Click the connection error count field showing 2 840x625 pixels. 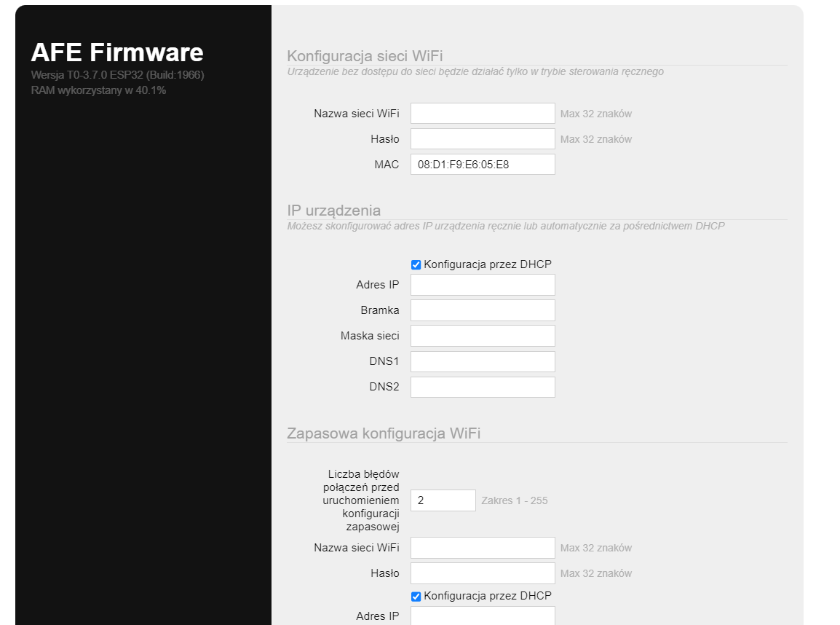443,500
